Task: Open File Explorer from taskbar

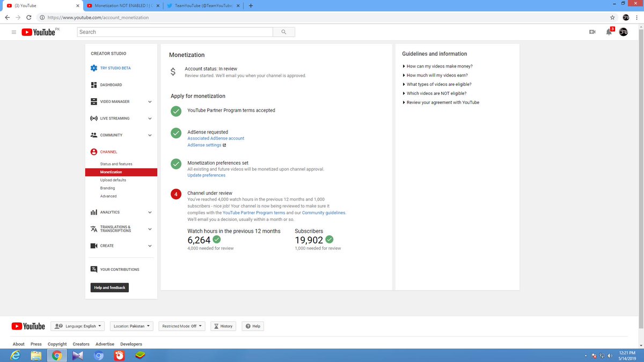Action: click(36, 355)
